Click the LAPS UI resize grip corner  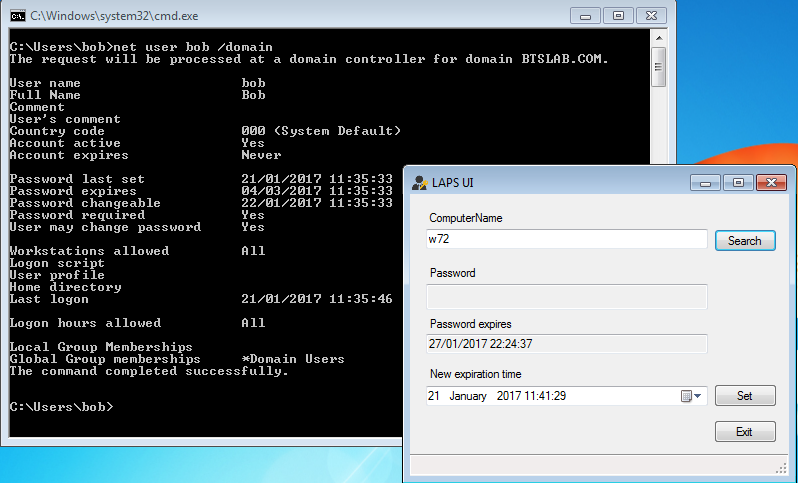tap(781, 469)
